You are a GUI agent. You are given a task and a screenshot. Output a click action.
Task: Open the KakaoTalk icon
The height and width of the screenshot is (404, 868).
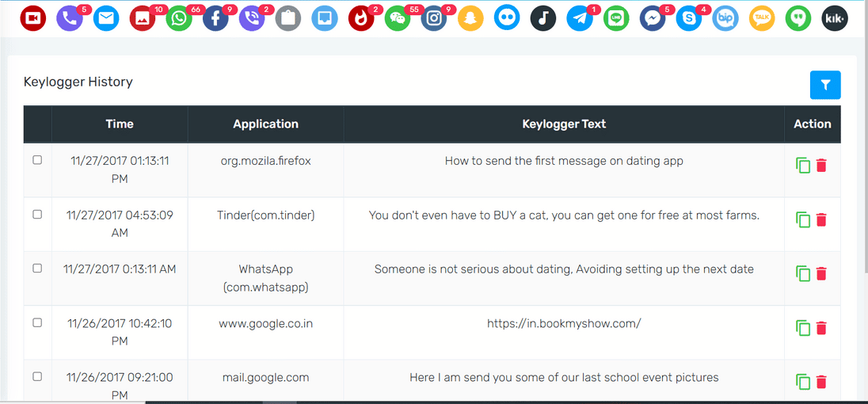coord(762,19)
